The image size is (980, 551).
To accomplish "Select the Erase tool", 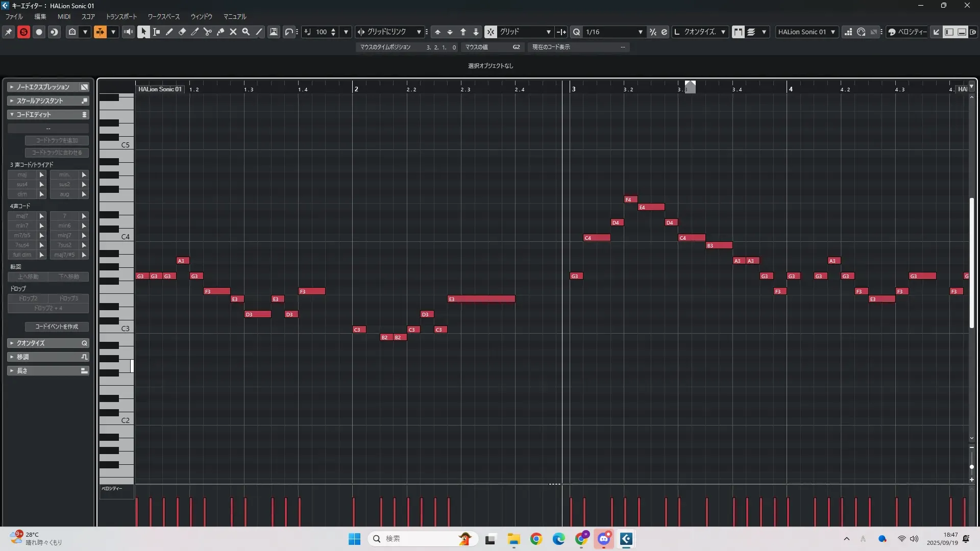I will click(x=182, y=32).
